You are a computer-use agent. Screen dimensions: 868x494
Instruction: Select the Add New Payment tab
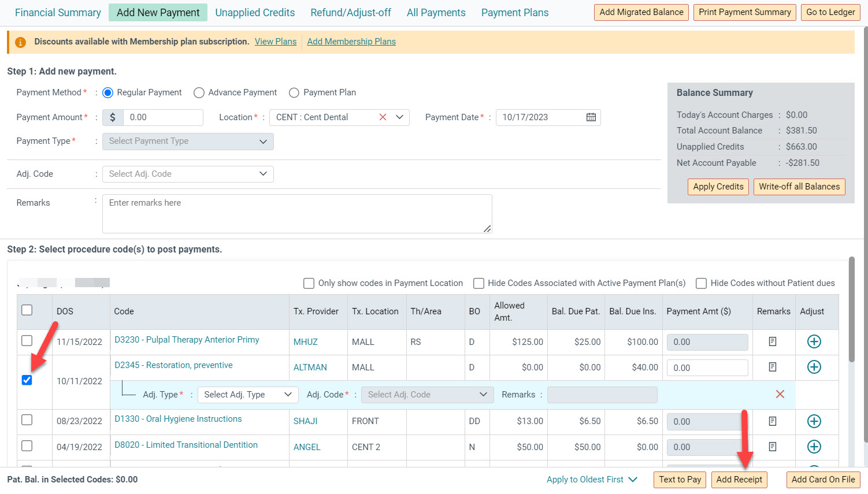(x=158, y=13)
